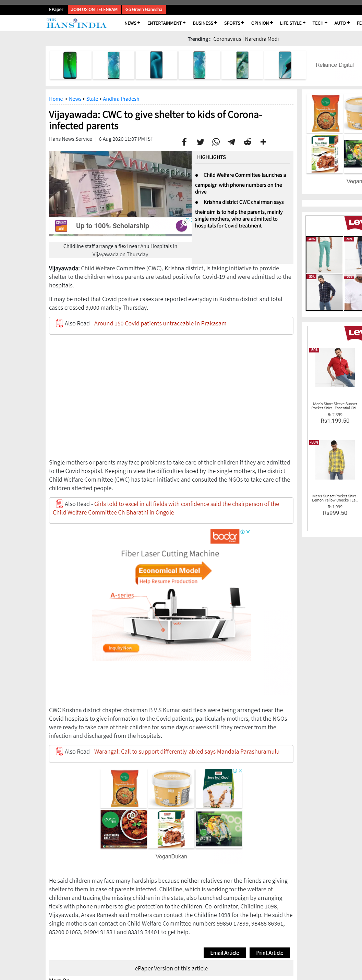
Task: Open Andhra Pradesh breadcrumb link
Action: pyautogui.click(x=121, y=99)
